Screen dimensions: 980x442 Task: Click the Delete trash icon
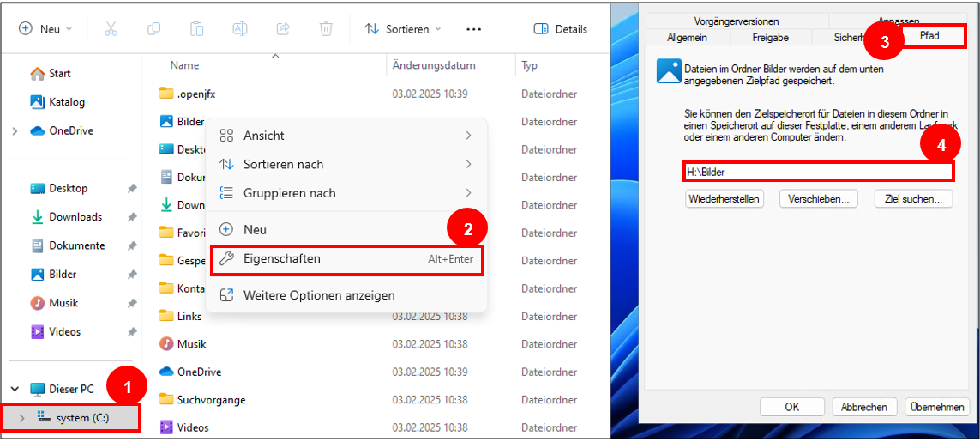click(326, 29)
